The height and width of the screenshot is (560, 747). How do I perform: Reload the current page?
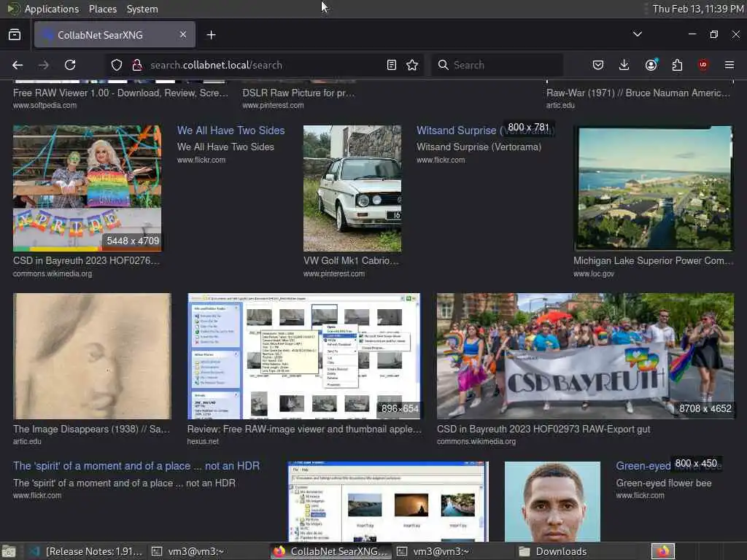click(x=70, y=65)
